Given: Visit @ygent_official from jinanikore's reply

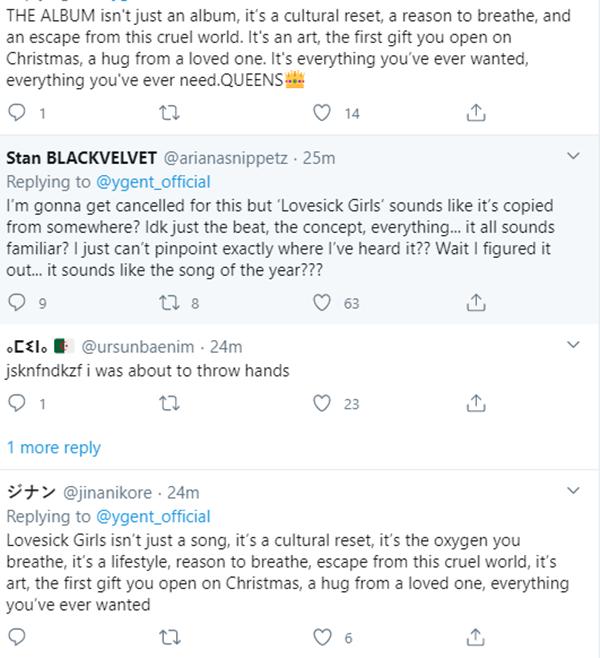Looking at the screenshot, I should [153, 516].
